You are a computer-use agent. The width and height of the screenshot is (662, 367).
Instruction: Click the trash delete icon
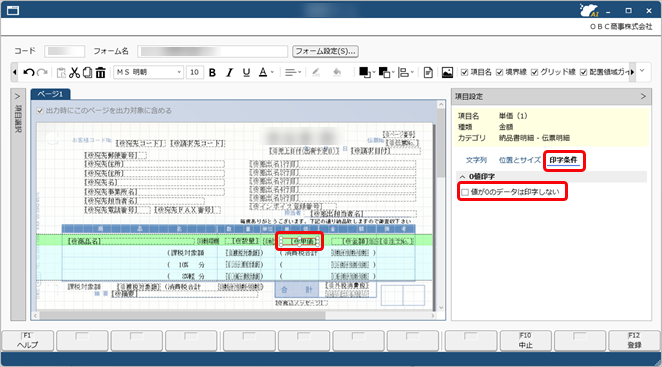(100, 72)
